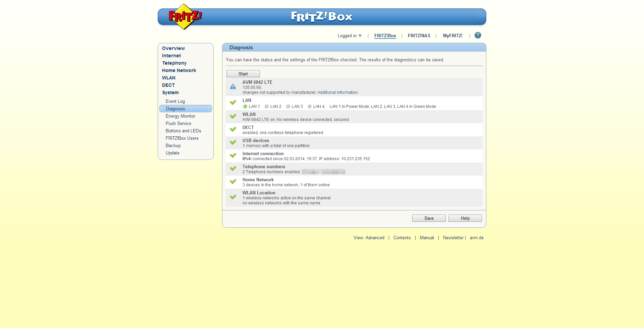Click the AVM 6842 LTE heading

click(x=257, y=82)
